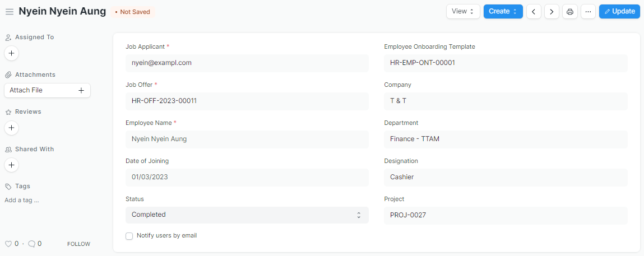The width and height of the screenshot is (644, 256).
Task: Like the document with the heart icon
Action: 8,244
